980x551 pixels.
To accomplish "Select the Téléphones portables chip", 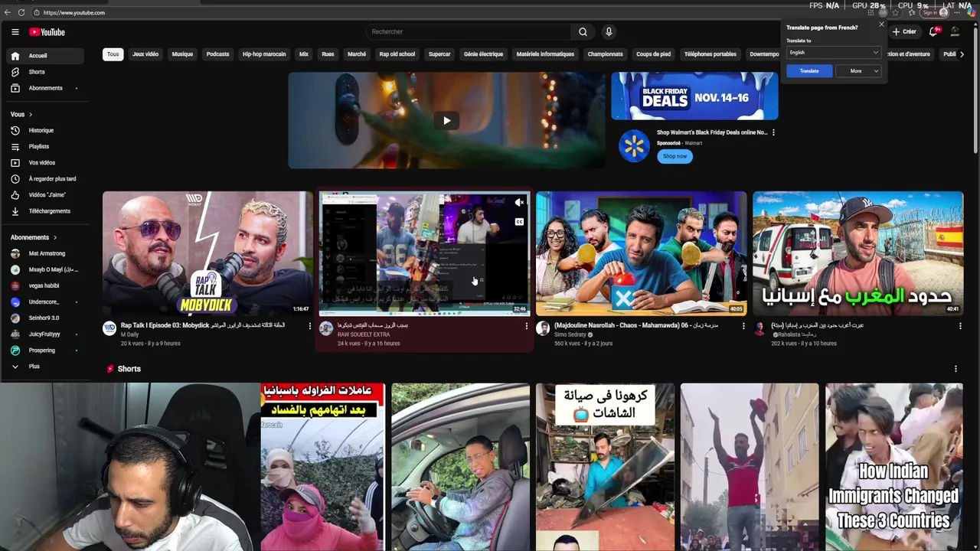I will coord(710,54).
